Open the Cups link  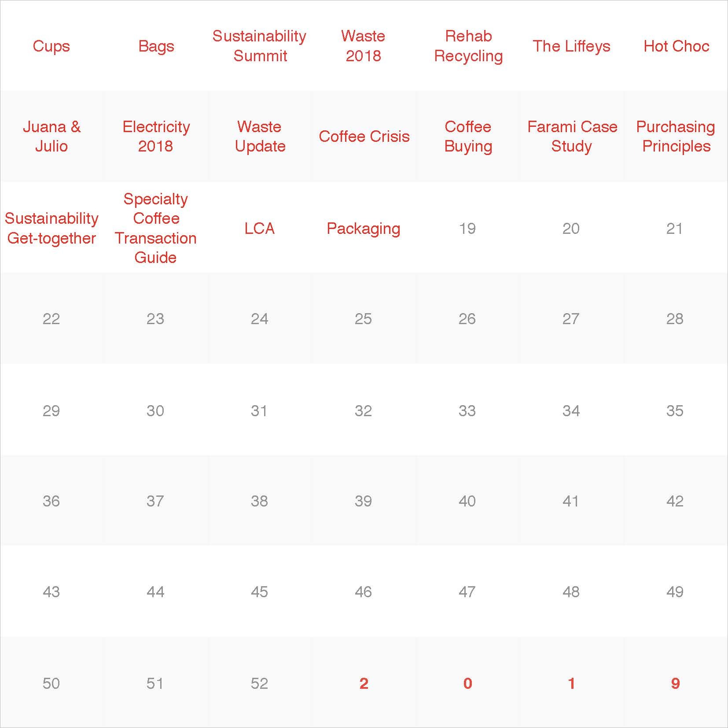pos(51,46)
